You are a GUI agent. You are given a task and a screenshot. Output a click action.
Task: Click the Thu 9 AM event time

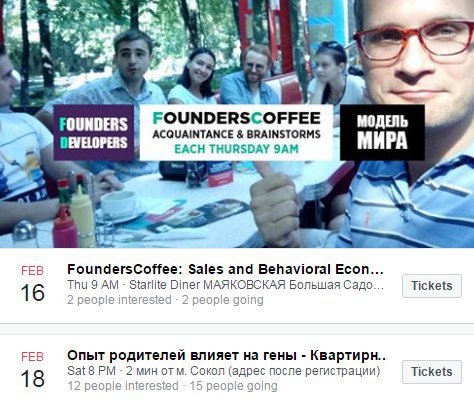pos(93,285)
